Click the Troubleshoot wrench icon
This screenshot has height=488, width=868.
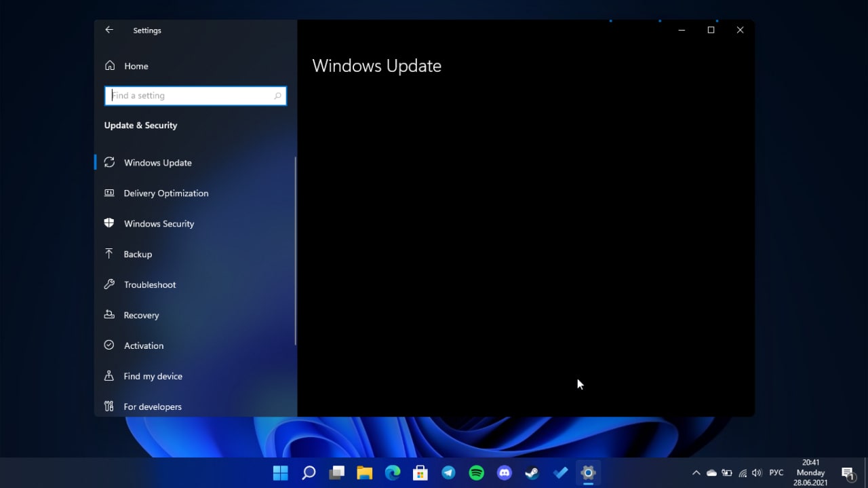point(109,284)
